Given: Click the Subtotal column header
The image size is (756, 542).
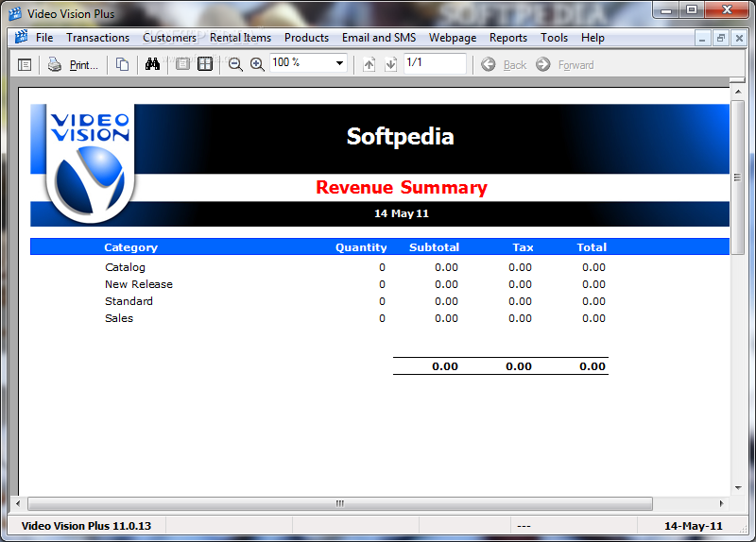Looking at the screenshot, I should coord(434,247).
